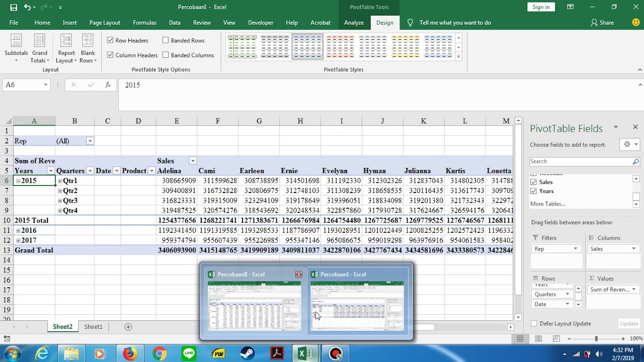The height and width of the screenshot is (362, 644).
Task: Click the Insert Function fx icon
Action: coord(108,85)
